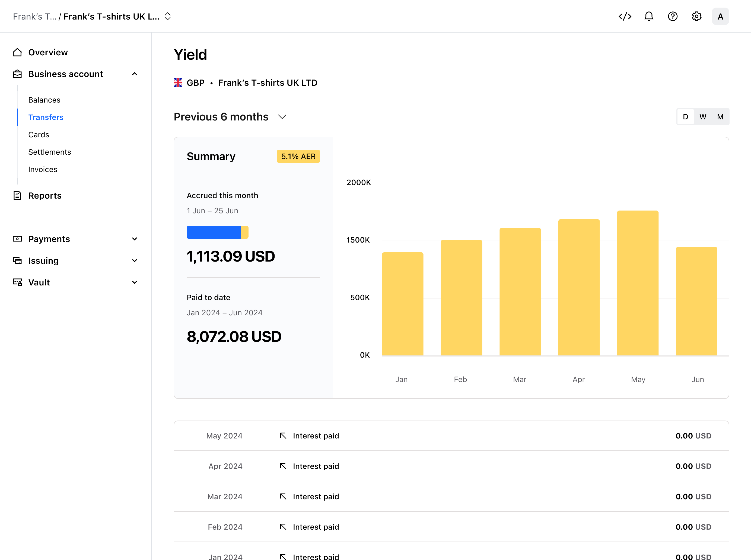Click the arrow icon in Mar 2024 row
Image resolution: width=751 pixels, height=560 pixels.
(x=283, y=497)
